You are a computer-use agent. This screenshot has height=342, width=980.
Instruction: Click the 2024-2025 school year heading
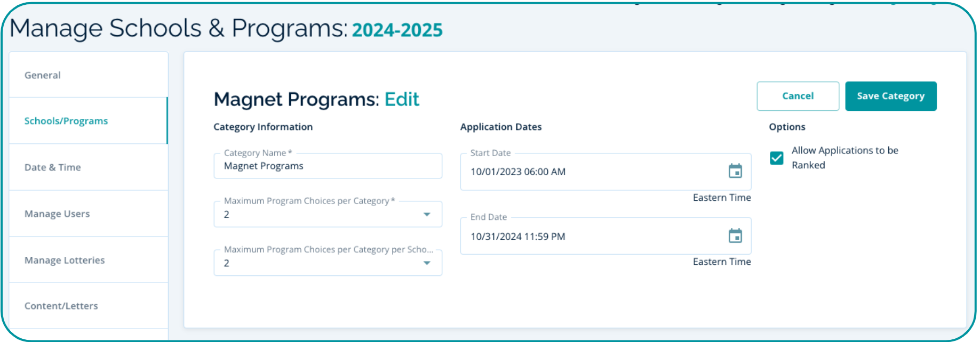[397, 30]
